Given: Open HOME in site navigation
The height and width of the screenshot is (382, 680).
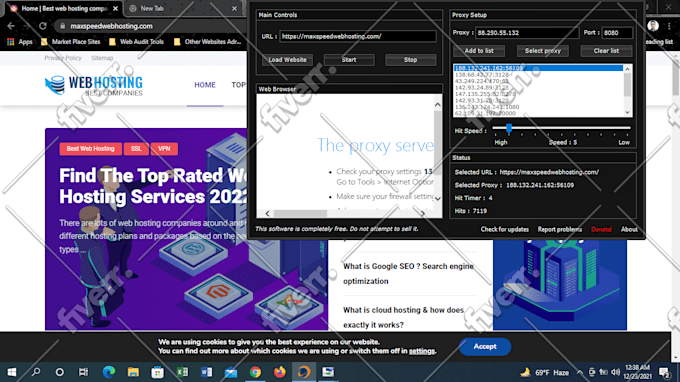Looking at the screenshot, I should (x=205, y=85).
